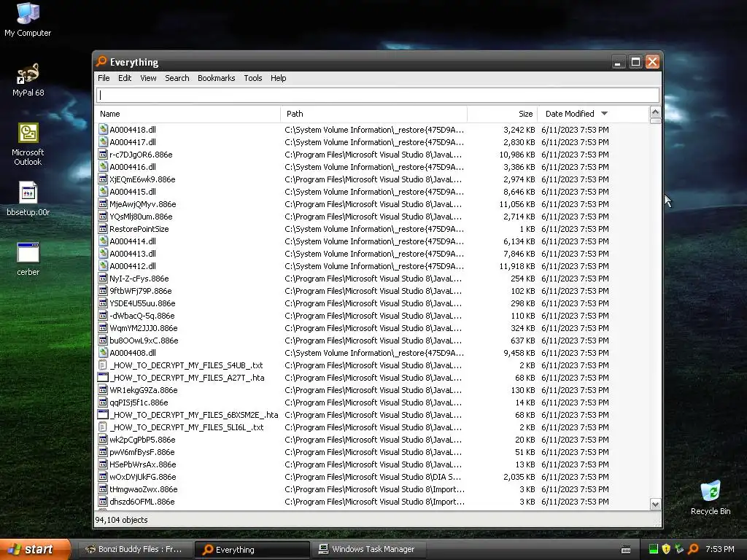
Task: Click Everything magnifier icon in system tray
Action: (x=693, y=549)
